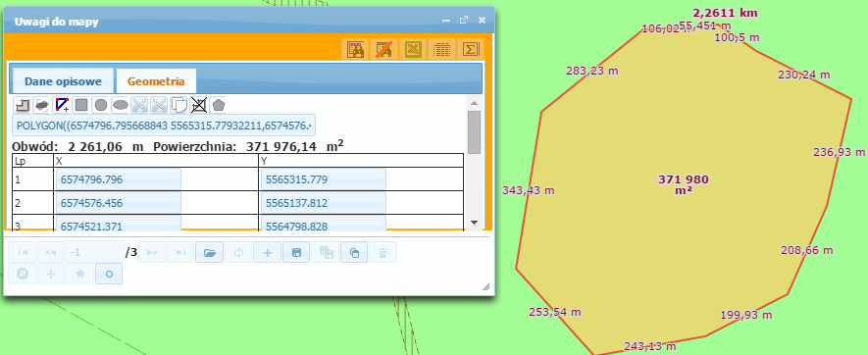The height and width of the screenshot is (355, 868).
Task: Select the draw polygon pentagon tool
Action: click(x=218, y=105)
